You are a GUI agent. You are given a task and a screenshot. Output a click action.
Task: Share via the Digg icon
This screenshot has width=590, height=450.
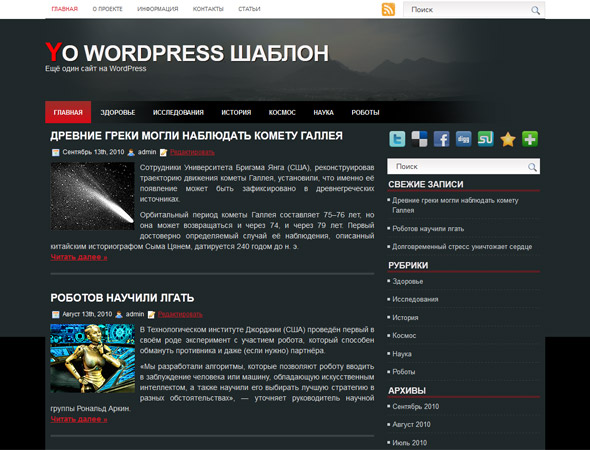(x=464, y=139)
